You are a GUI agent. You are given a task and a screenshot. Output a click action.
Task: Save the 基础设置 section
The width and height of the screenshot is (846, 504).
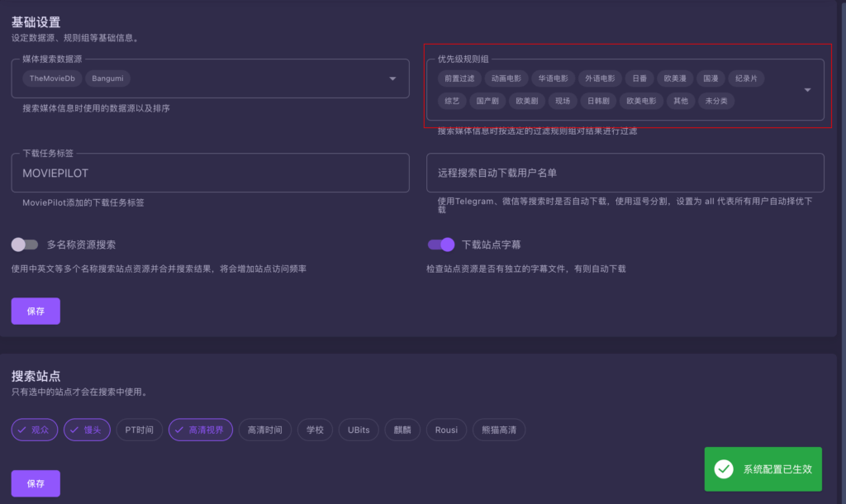click(x=36, y=311)
